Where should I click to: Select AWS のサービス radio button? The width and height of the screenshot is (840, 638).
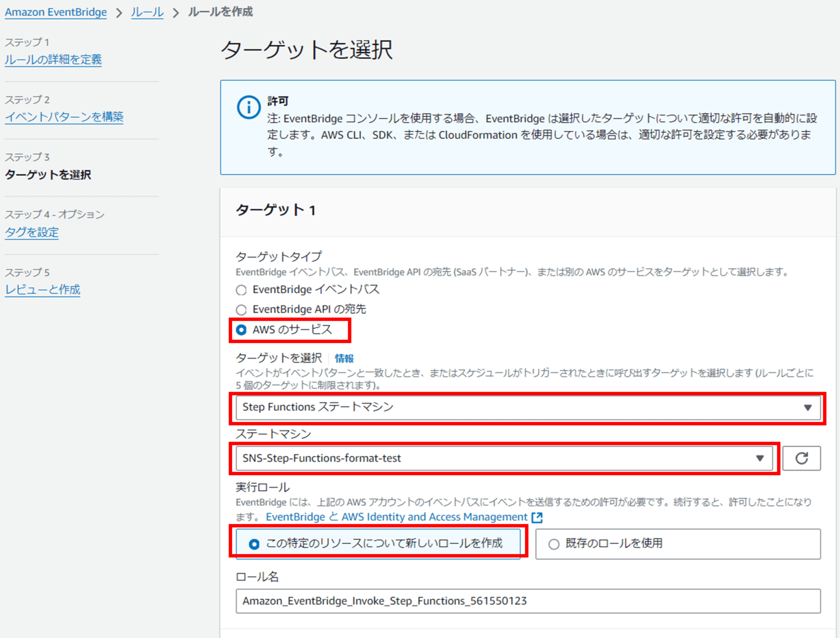[x=241, y=330]
